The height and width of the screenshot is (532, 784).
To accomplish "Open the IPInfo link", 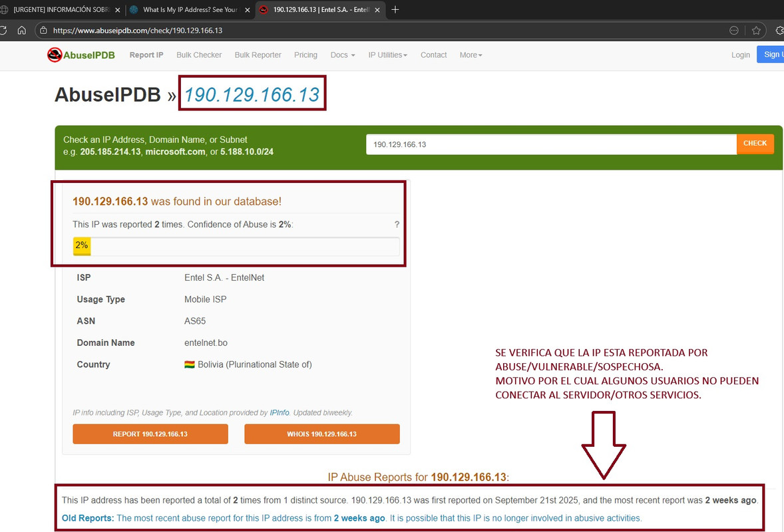I will point(280,412).
